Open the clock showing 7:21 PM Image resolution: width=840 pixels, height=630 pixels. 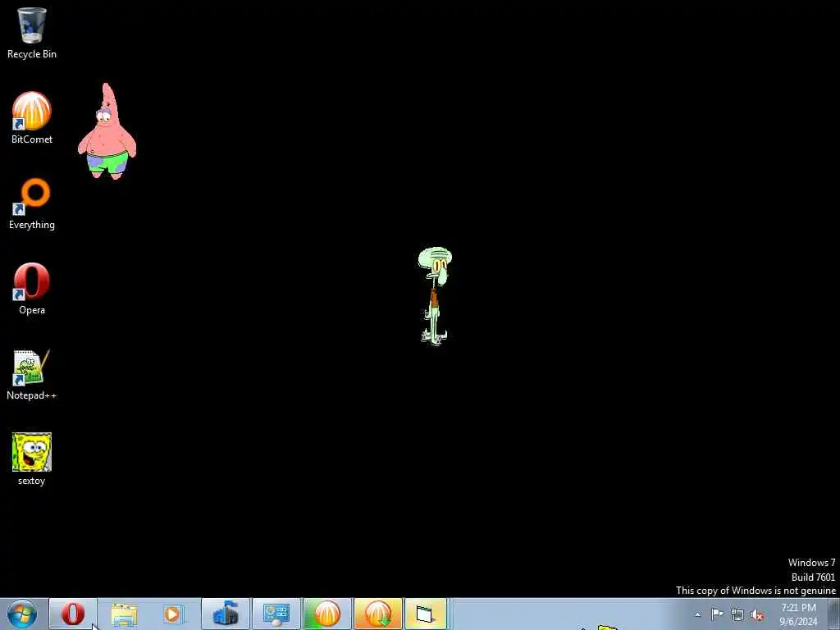798,614
